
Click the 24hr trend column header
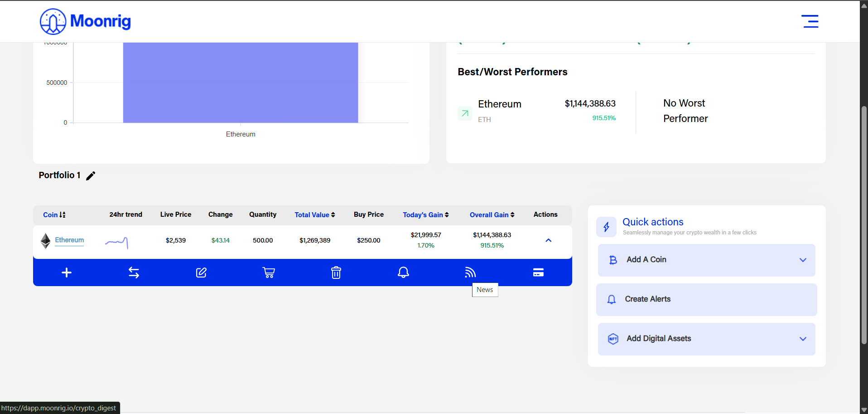pyautogui.click(x=126, y=214)
